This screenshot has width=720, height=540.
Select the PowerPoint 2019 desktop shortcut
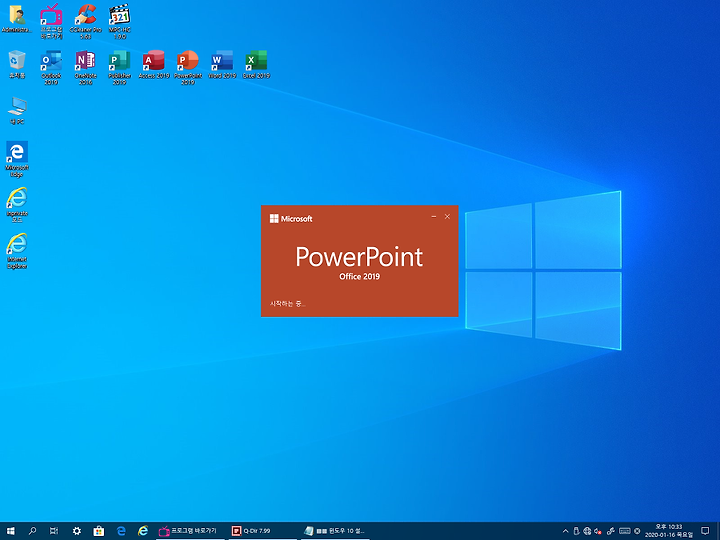tap(188, 68)
